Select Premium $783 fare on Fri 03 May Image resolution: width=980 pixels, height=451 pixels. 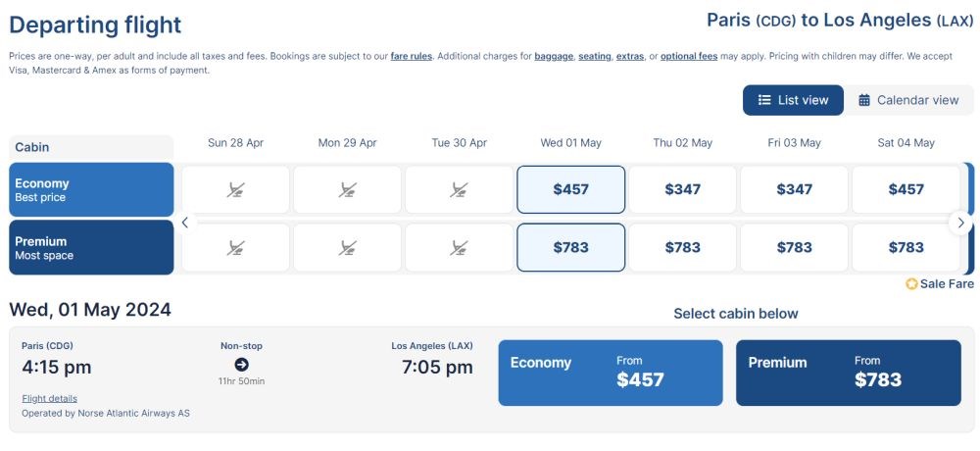tap(795, 248)
